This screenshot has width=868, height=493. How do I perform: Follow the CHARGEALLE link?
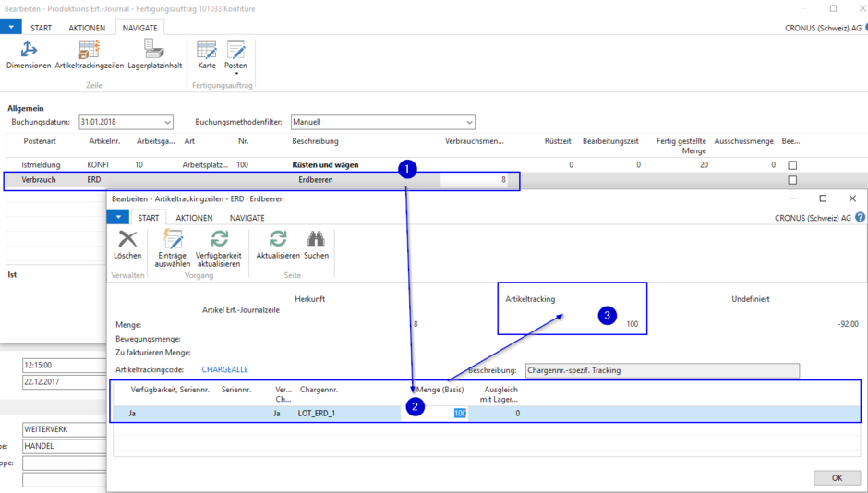pos(224,369)
